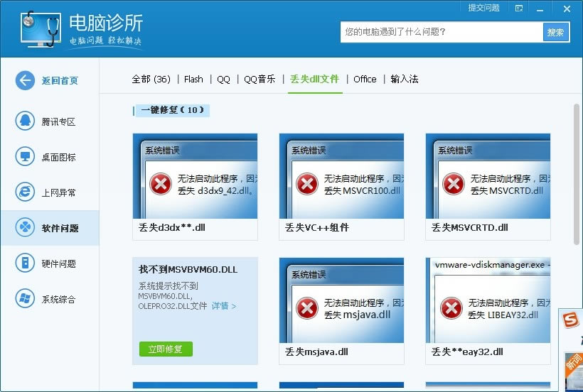Open the 丢失d3dx**.dll error thumbnail
583x392 pixels.
195,176
